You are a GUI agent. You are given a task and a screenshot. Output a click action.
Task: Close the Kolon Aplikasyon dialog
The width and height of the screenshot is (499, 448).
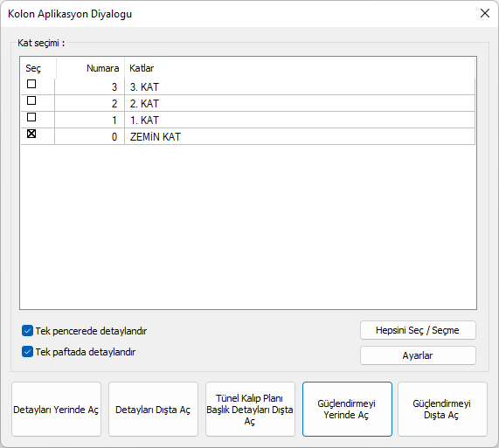pyautogui.click(x=485, y=13)
